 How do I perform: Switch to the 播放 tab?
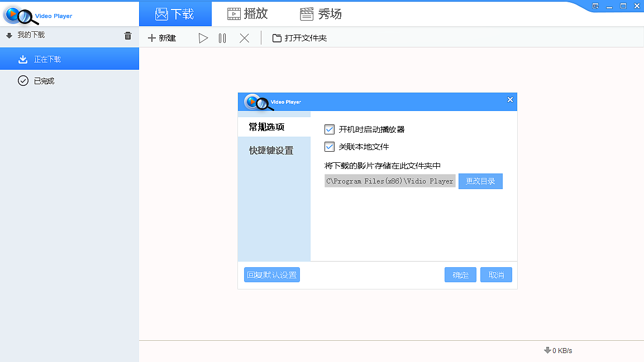tap(247, 13)
